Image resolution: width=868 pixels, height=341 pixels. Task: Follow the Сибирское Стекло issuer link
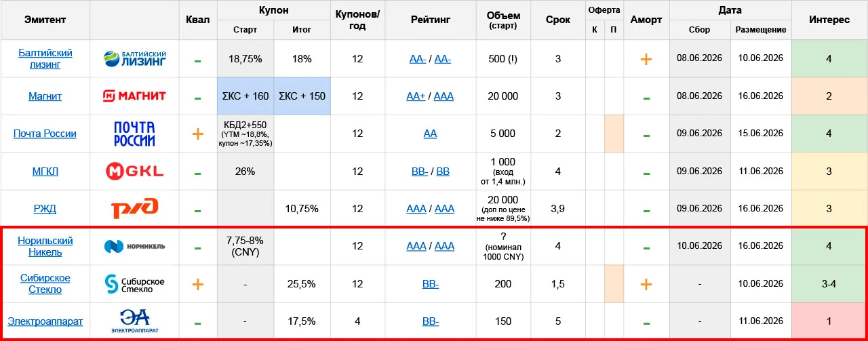45,283
